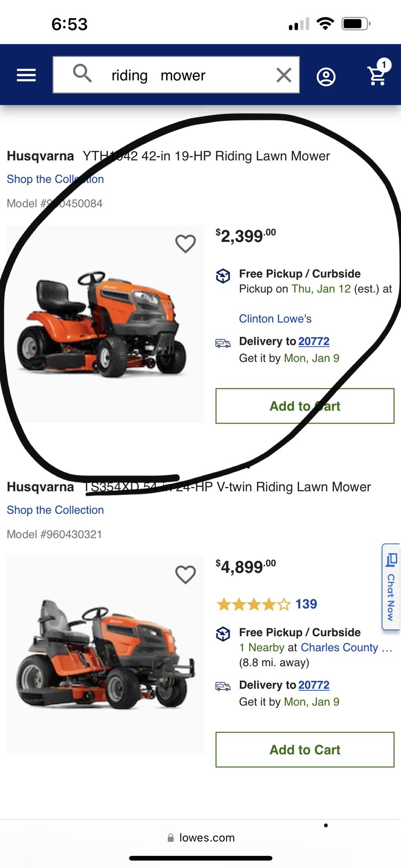Select the Clinton Lowe's store link
The height and width of the screenshot is (868, 401).
275,319
